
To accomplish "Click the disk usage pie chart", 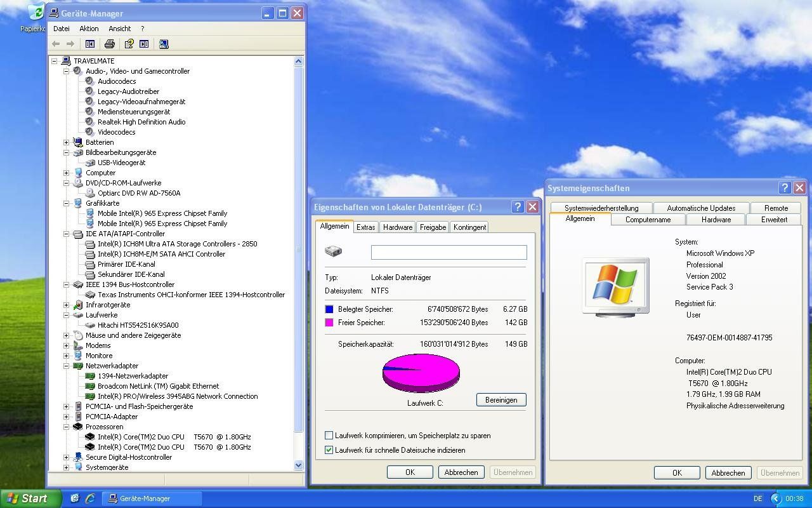I will pos(421,373).
